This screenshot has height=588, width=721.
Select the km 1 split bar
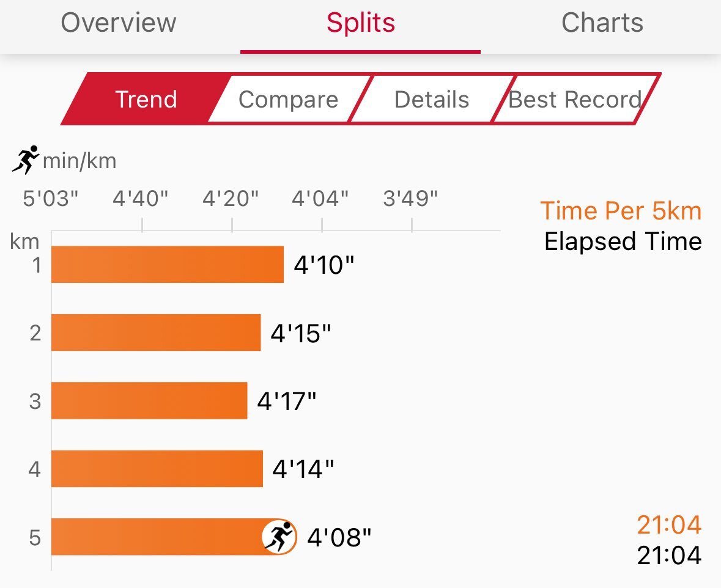pos(168,264)
